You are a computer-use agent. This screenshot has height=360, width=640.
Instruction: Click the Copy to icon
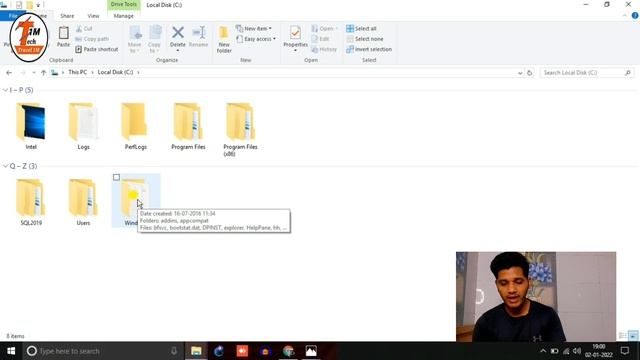click(x=155, y=33)
